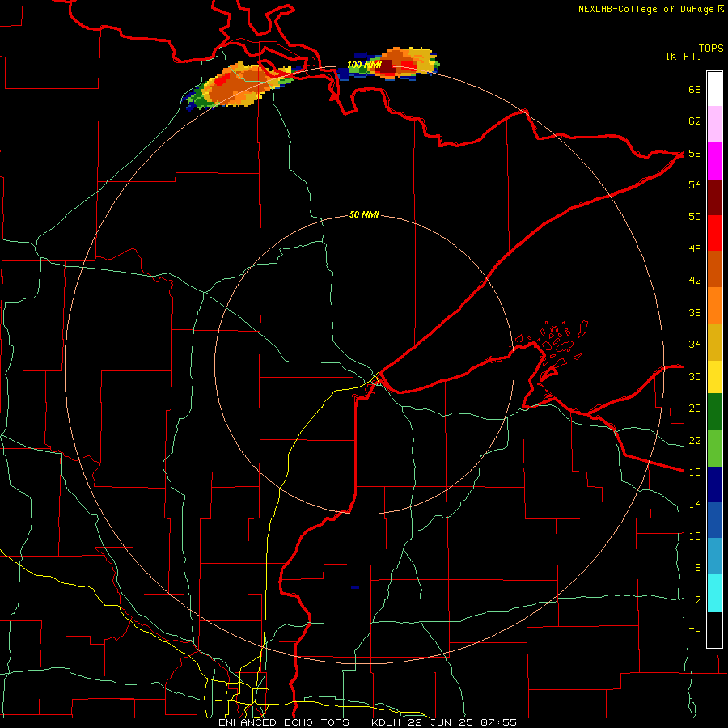Select the 54 value on the legend
Viewport: 728px width, 728px height.
(695, 184)
